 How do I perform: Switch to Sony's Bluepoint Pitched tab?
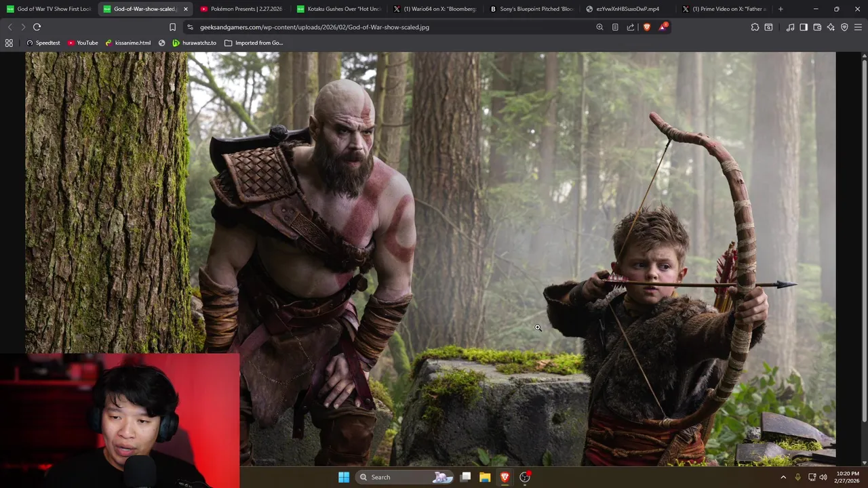(531, 9)
